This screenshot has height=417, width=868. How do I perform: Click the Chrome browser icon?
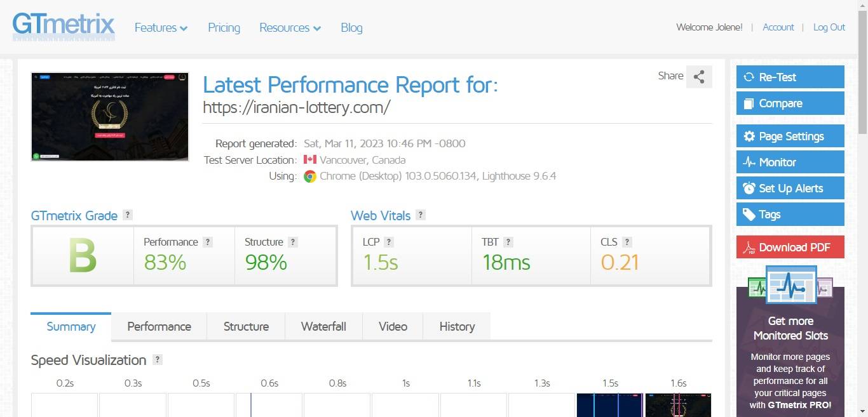pyautogui.click(x=310, y=176)
